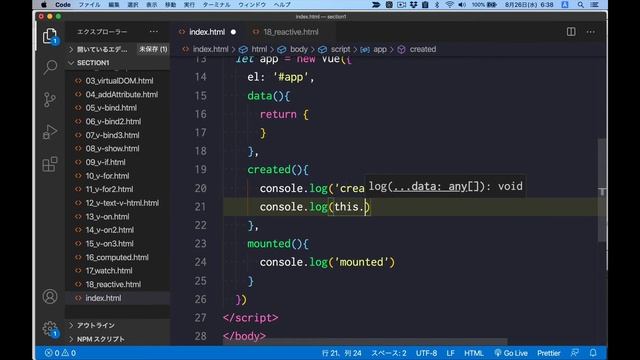This screenshot has width=640, height=360.
Task: Open the 編集 menu
Action: coord(114,5)
